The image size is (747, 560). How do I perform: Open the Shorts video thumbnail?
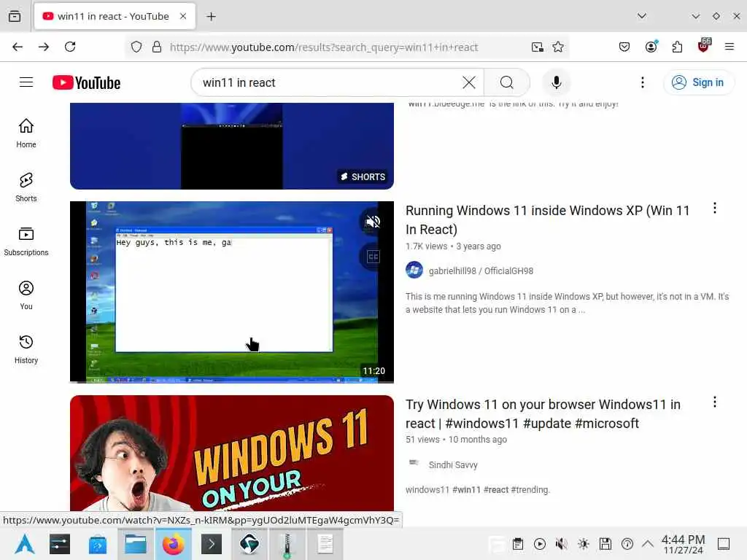[231, 146]
